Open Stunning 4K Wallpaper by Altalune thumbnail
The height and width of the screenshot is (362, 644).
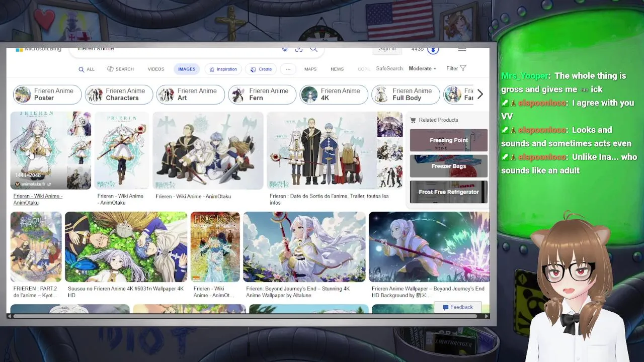pyautogui.click(x=304, y=247)
